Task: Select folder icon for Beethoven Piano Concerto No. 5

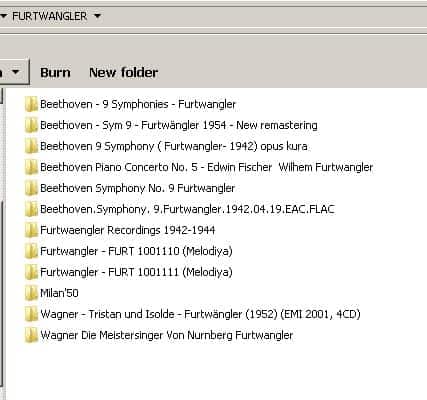Action: pos(31,167)
